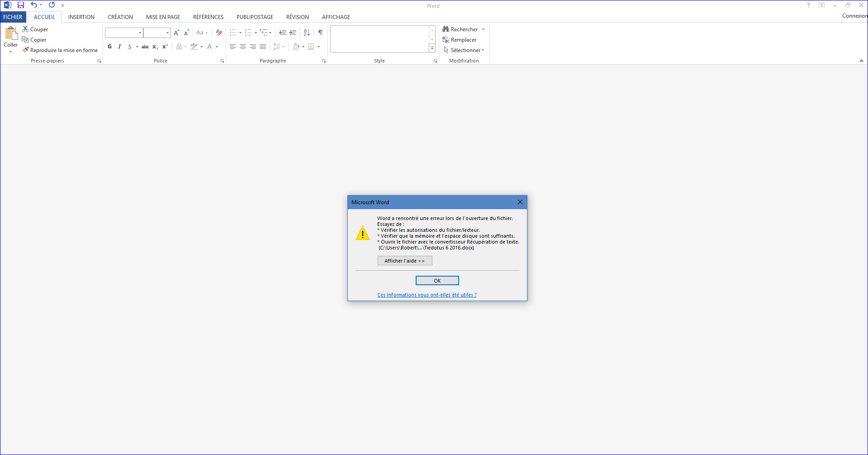Image resolution: width=868 pixels, height=455 pixels.
Task: Clear all formatting with the eraser icon
Action: pos(219,33)
